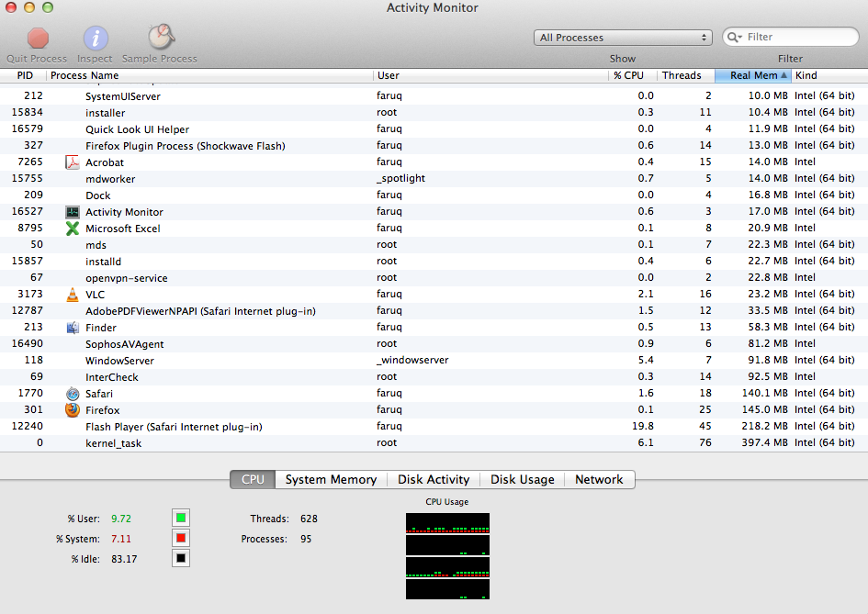Click the 19.8 % CPU value
This screenshot has height=614, width=868.
pos(643,426)
